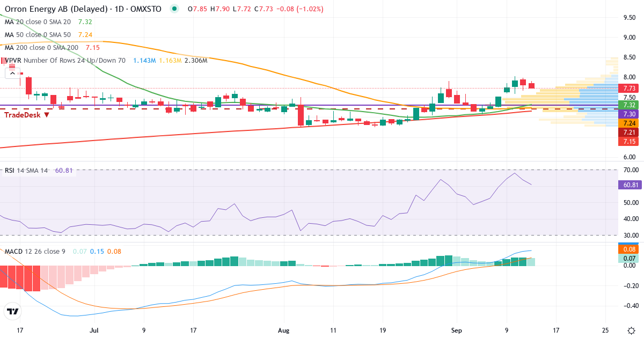Click the RSI legend value 60.81
This screenshot has width=644, height=338.
click(x=64, y=171)
